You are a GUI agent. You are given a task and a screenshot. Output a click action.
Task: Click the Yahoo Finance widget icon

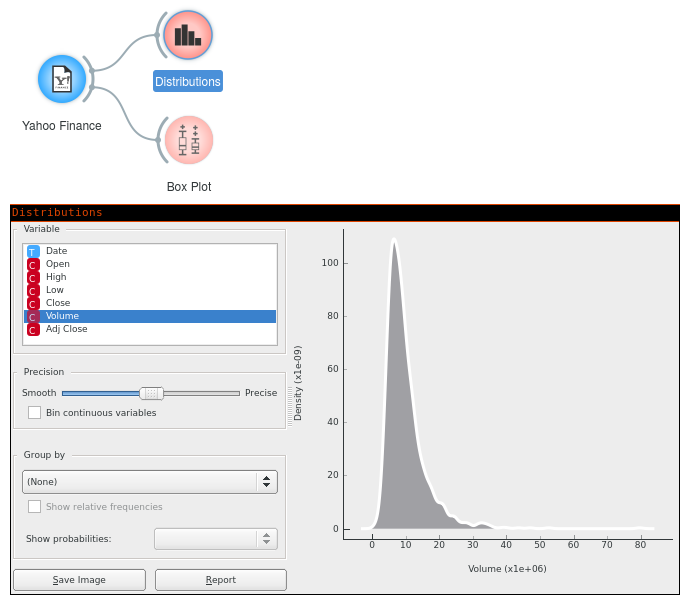(x=62, y=80)
